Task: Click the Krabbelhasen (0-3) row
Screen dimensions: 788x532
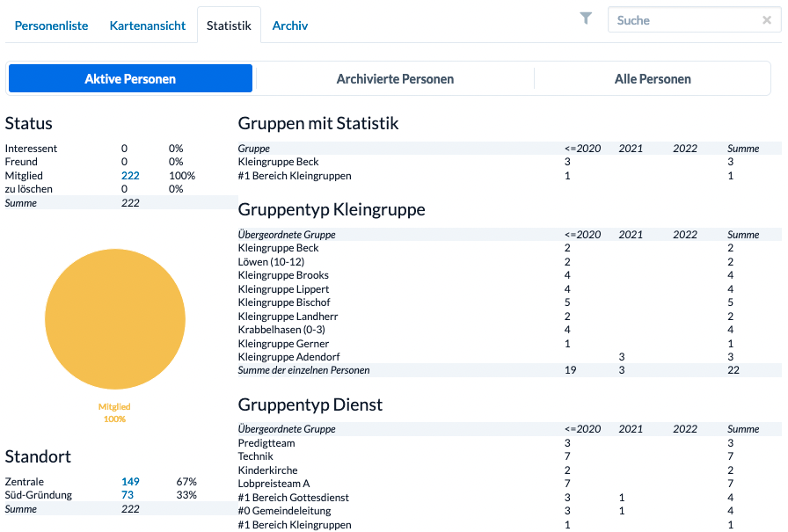Action: tap(509, 330)
